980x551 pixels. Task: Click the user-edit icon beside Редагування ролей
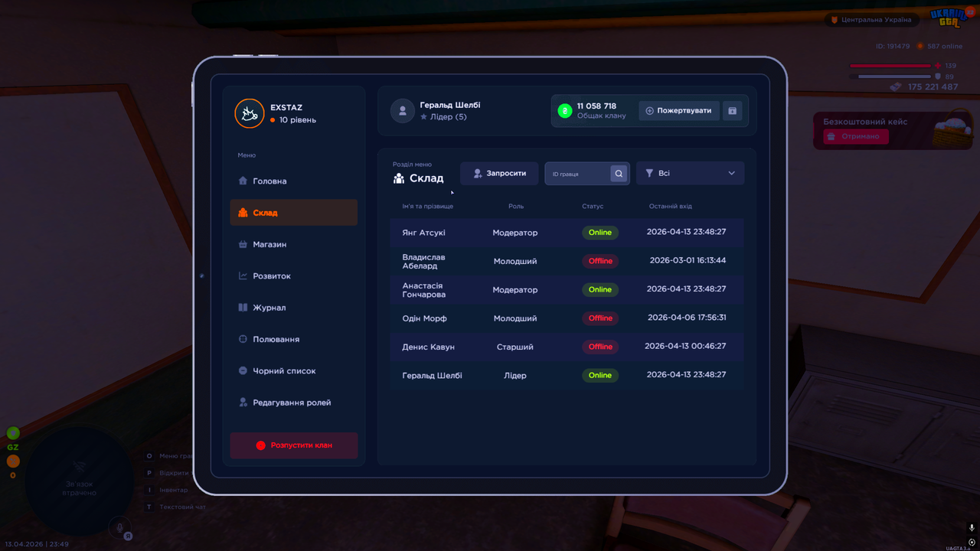[x=243, y=403]
